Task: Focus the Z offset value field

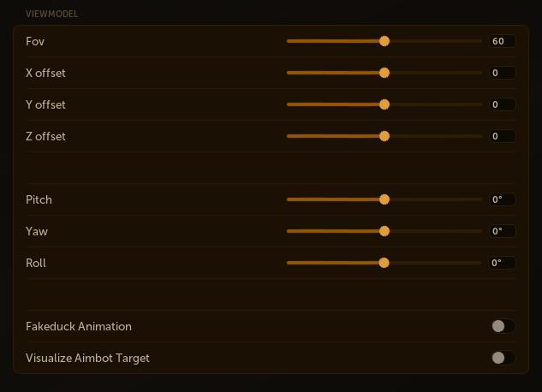Action: (x=503, y=136)
